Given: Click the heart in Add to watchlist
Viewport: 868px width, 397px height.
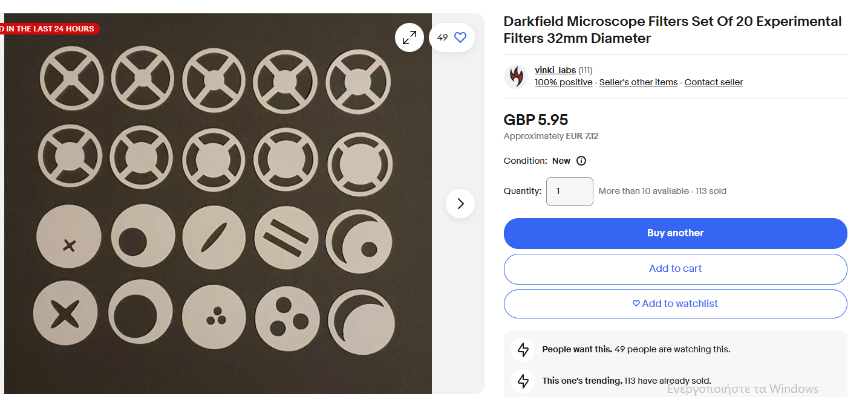Looking at the screenshot, I should coord(636,303).
